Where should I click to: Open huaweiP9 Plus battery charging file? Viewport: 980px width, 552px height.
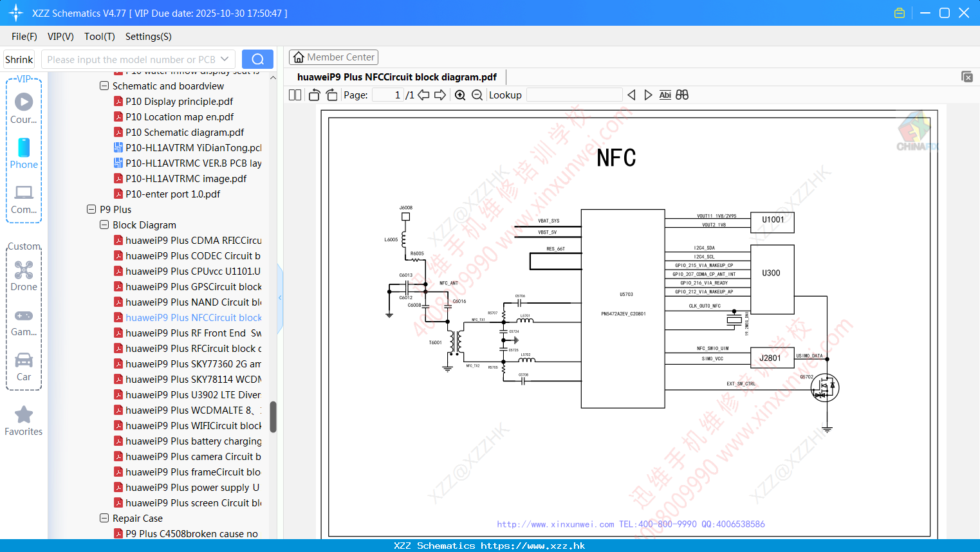pos(193,441)
